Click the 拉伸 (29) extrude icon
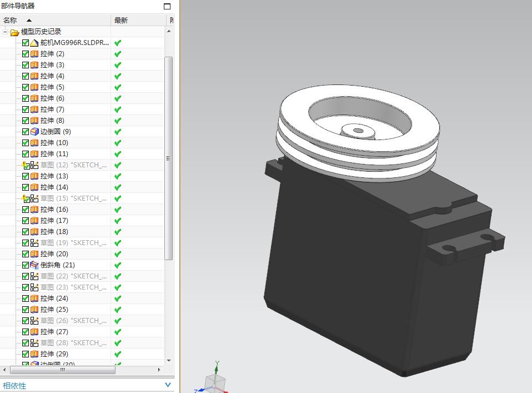Viewport: 532px width, 393px height. point(34,354)
